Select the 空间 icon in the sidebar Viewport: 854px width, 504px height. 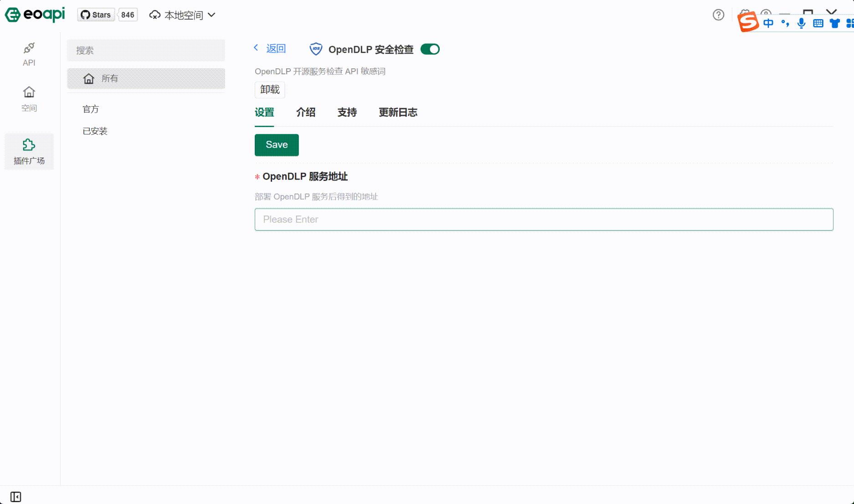coord(29,98)
